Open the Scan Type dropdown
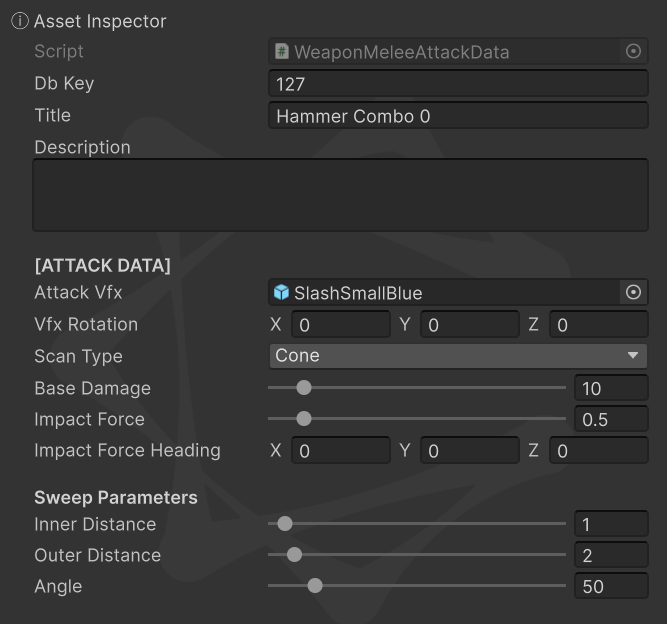667x624 pixels. point(458,356)
